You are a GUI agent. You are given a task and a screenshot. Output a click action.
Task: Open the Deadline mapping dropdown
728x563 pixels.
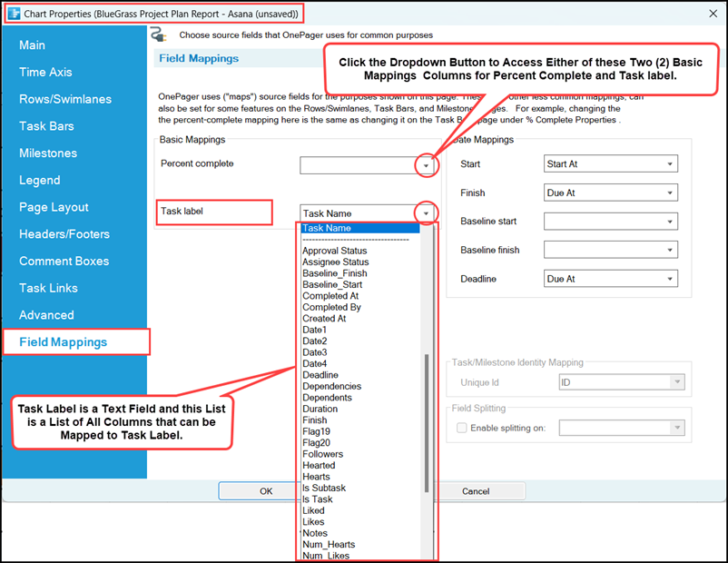[671, 278]
